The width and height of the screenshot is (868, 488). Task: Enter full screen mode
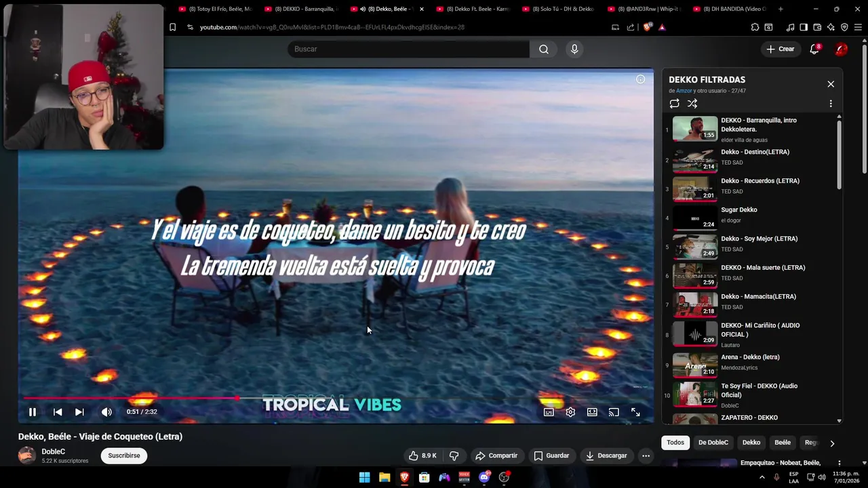(635, 412)
